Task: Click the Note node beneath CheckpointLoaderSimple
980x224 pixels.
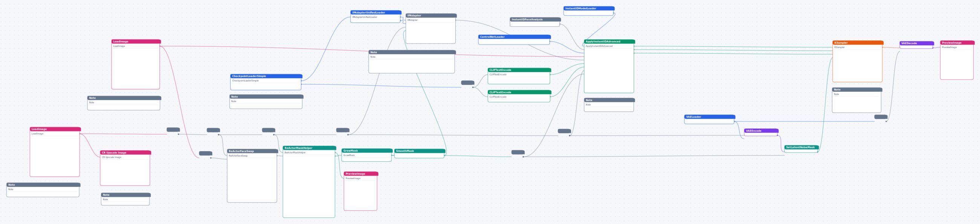Action: click(x=266, y=102)
